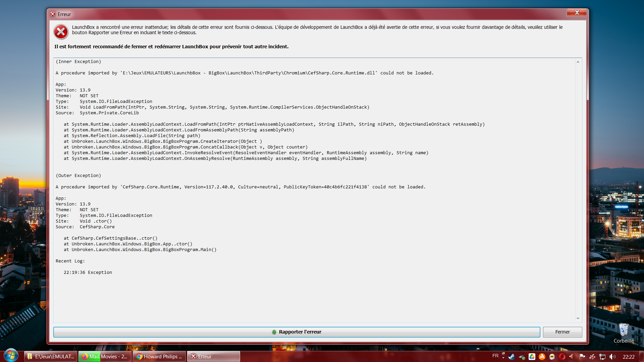The height and width of the screenshot is (362, 644).
Task: Open the Steam tray icon
Action: (x=512, y=357)
